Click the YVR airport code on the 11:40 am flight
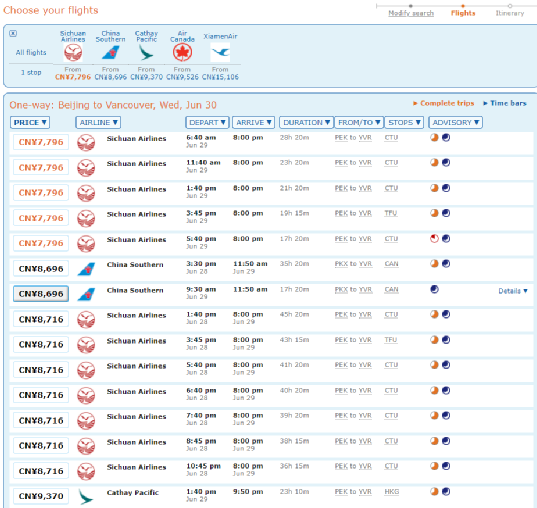Viewport: 537px width, 508px height. click(x=365, y=163)
